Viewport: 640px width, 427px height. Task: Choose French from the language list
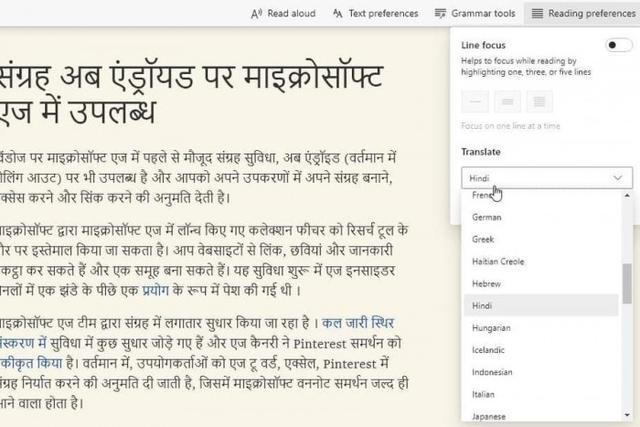click(x=541, y=195)
